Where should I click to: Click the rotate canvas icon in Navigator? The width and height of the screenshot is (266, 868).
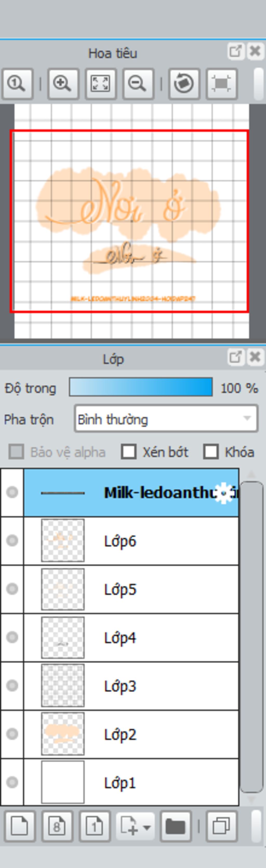(x=184, y=84)
